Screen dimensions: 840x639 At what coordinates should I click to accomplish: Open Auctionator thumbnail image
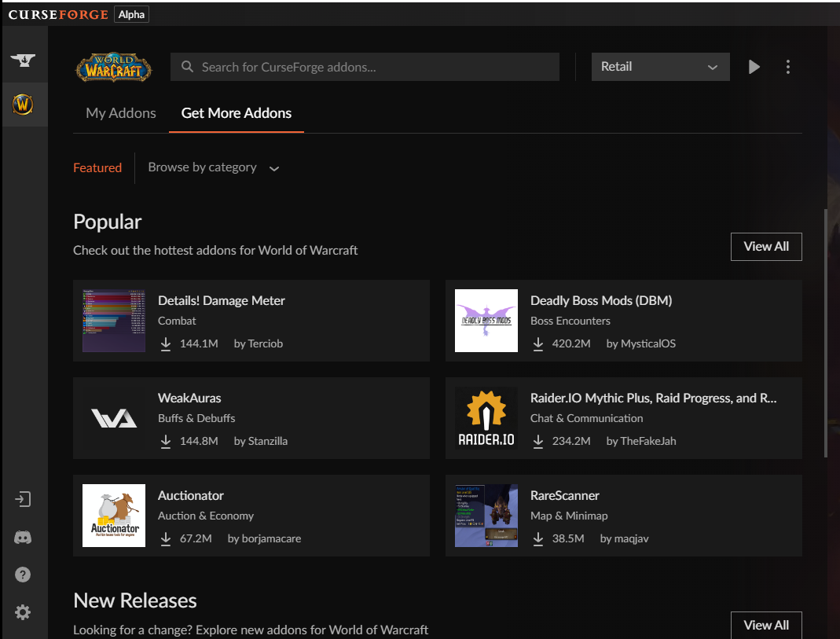114,516
